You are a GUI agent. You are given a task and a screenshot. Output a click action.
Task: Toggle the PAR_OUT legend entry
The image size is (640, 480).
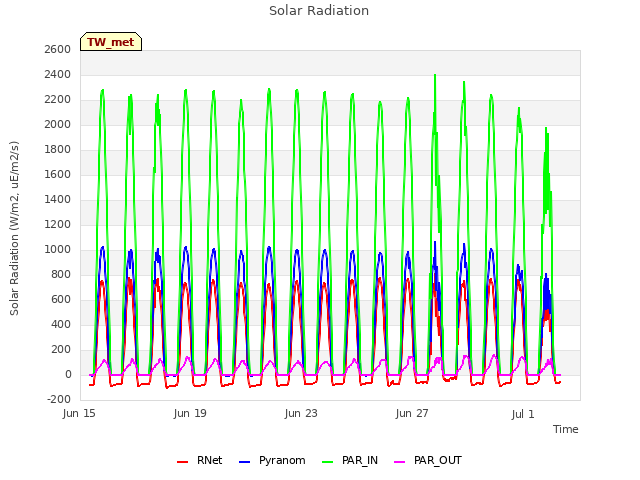click(x=428, y=461)
